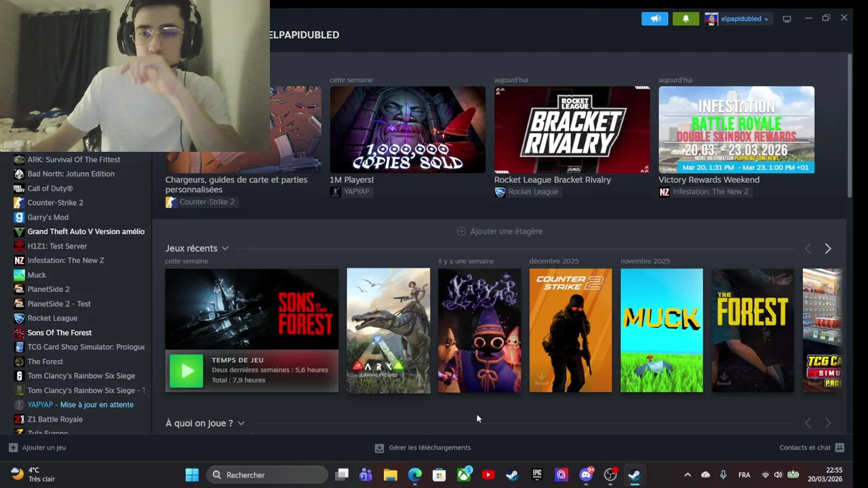Open The Forest game cover
This screenshot has width=868, height=488.
pyautogui.click(x=753, y=331)
